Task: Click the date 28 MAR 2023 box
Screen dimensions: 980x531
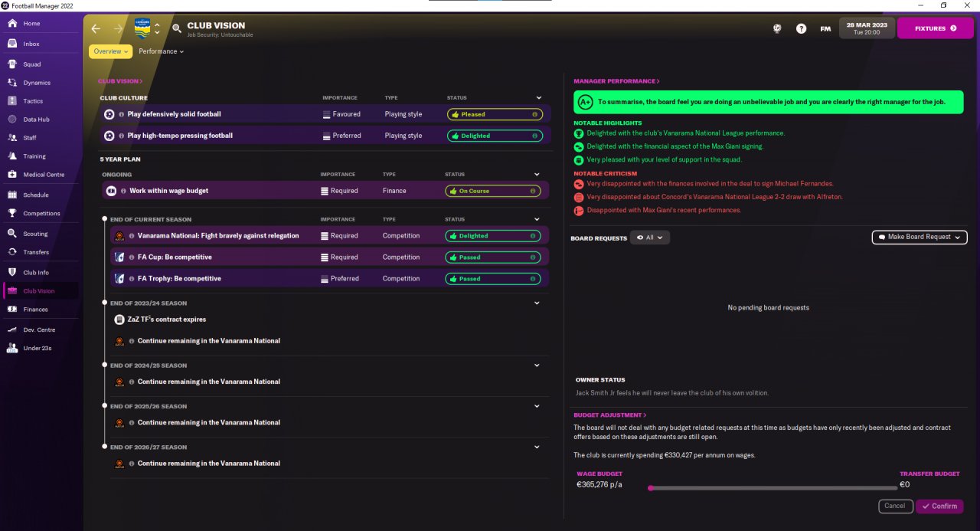Action: pos(867,28)
